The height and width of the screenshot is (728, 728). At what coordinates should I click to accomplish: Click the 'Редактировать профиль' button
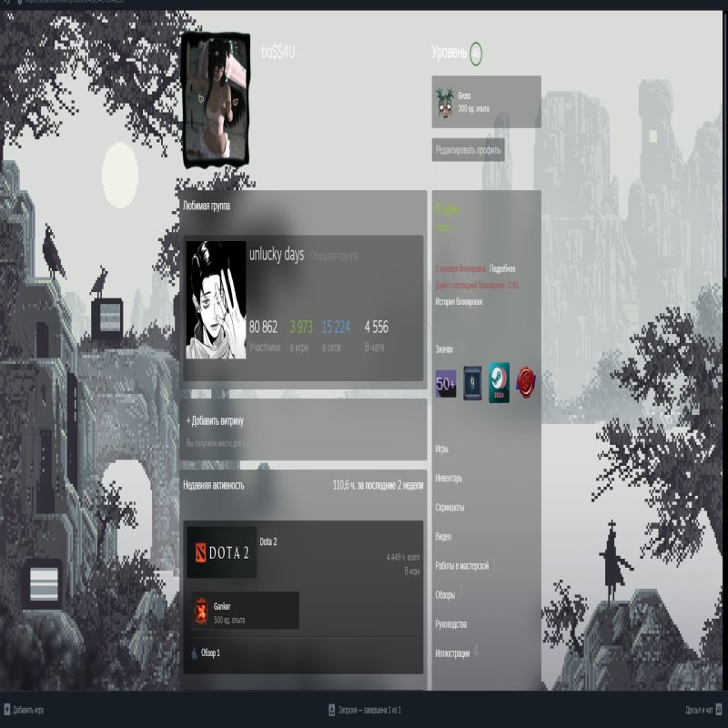[468, 150]
